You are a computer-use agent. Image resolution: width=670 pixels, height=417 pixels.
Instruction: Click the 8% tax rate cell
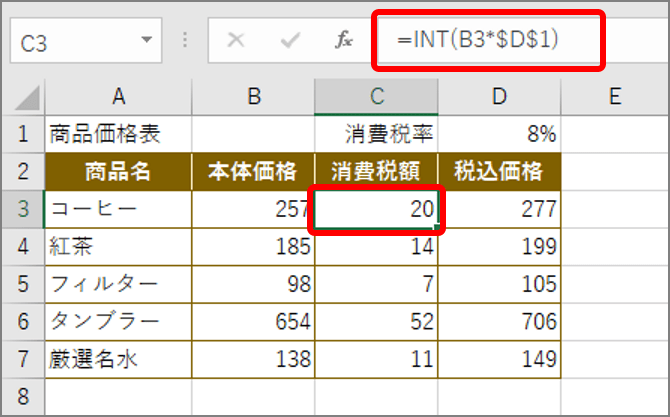click(x=499, y=134)
